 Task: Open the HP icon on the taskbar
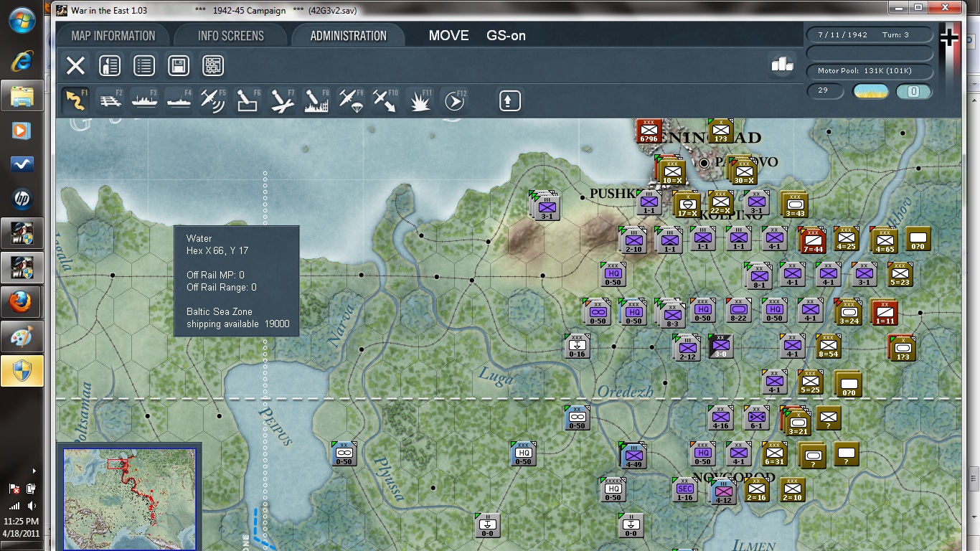pyautogui.click(x=22, y=199)
